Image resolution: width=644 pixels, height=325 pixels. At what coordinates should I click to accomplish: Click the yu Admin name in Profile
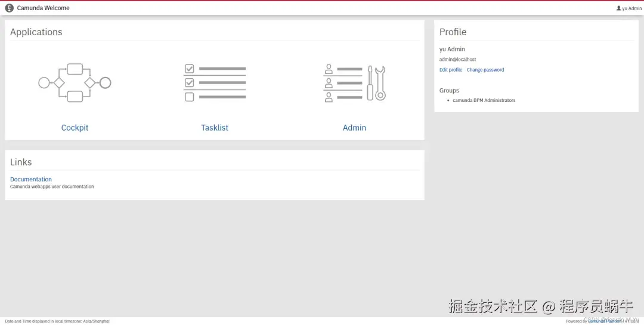pyautogui.click(x=452, y=49)
